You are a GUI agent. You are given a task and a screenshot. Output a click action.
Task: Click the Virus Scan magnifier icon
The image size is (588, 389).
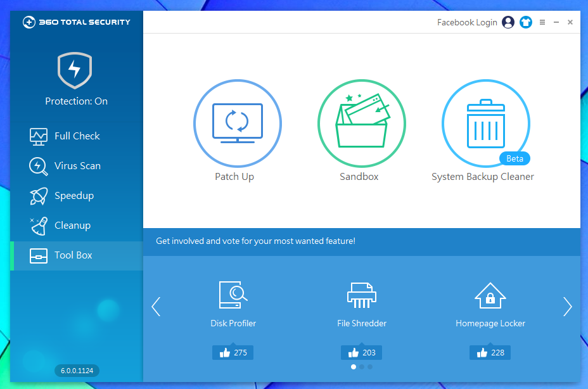(x=38, y=166)
